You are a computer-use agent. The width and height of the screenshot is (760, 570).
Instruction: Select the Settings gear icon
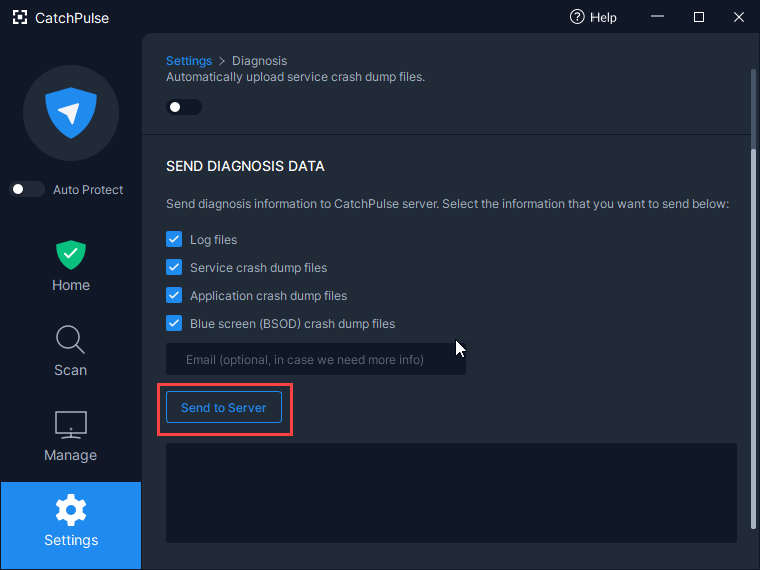[71, 510]
